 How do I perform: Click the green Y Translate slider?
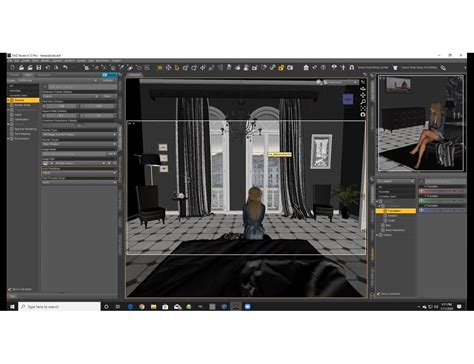(x=442, y=201)
